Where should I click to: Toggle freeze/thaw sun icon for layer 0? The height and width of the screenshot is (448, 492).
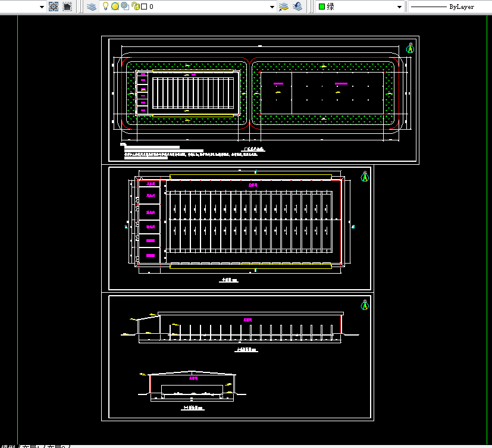pyautogui.click(x=115, y=7)
